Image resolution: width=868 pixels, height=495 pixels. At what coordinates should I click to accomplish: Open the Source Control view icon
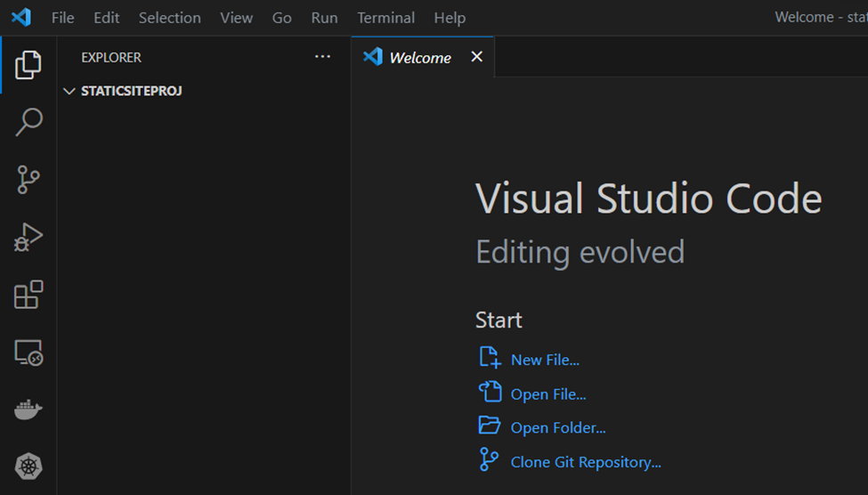28,180
